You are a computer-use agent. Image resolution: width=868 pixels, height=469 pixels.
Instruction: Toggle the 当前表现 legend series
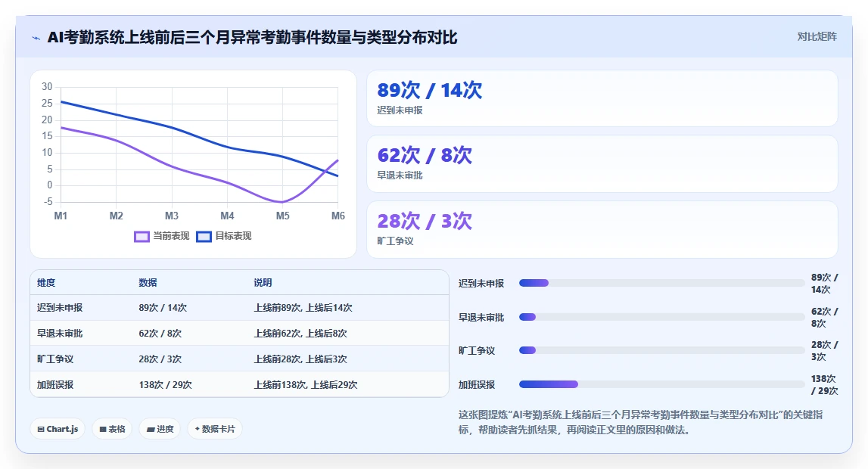point(162,236)
